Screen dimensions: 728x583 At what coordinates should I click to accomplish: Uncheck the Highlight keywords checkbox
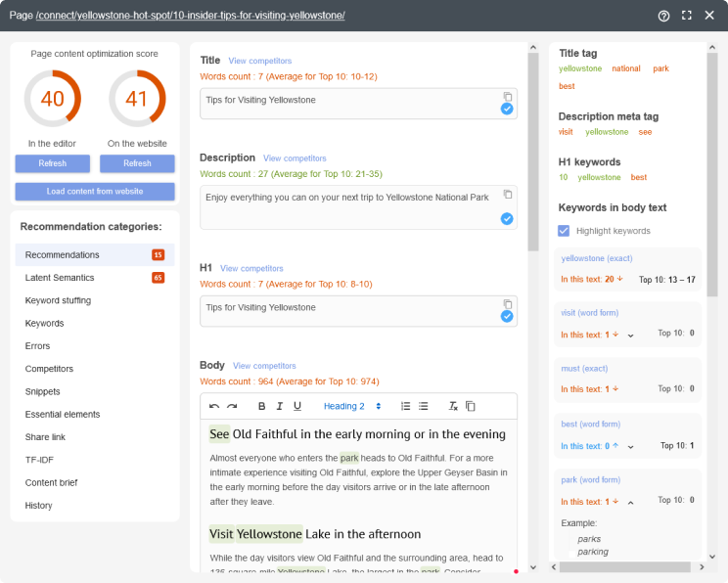click(x=564, y=231)
